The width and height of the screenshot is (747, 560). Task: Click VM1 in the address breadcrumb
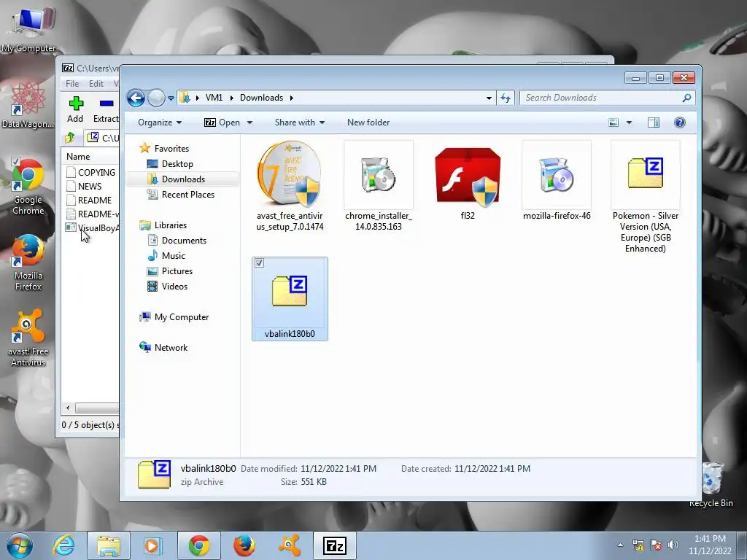tap(214, 98)
